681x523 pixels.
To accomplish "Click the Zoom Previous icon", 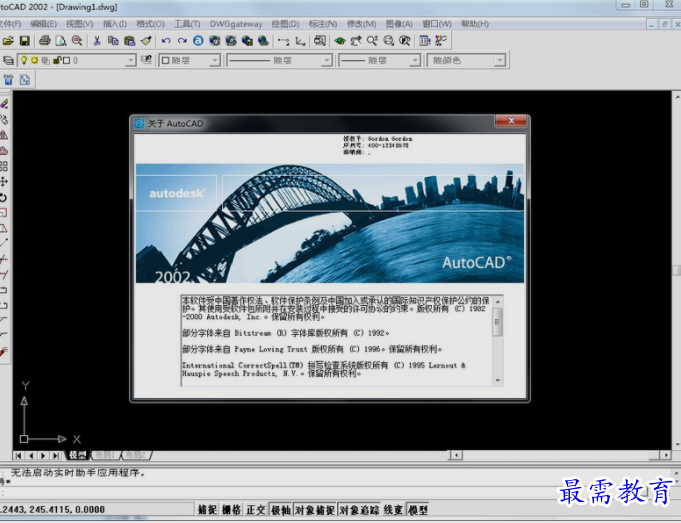I will (x=405, y=41).
